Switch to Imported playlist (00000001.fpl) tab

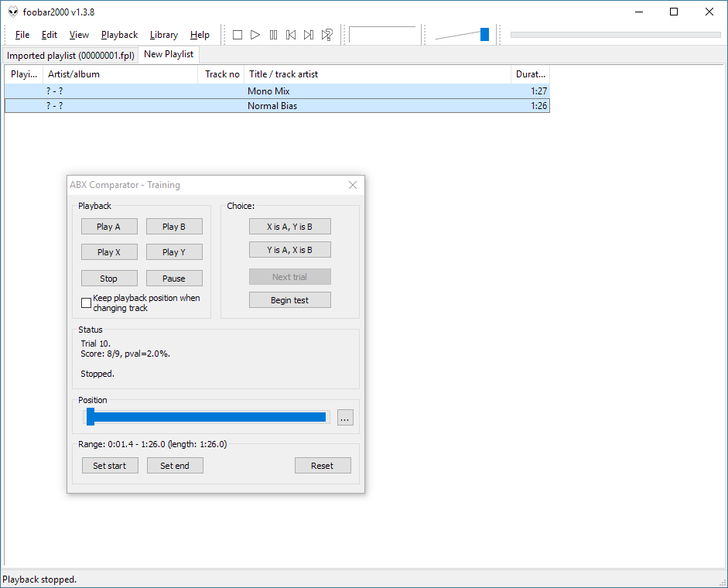click(x=70, y=56)
